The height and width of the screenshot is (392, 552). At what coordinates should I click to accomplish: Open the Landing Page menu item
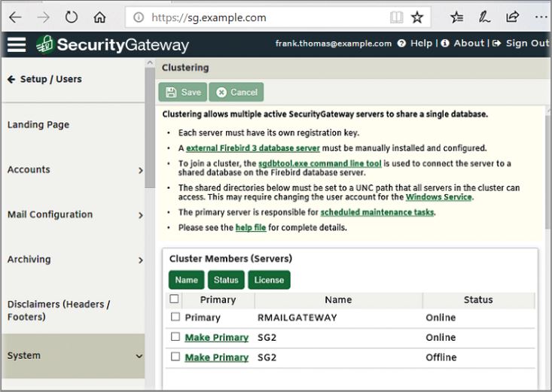pos(73,125)
